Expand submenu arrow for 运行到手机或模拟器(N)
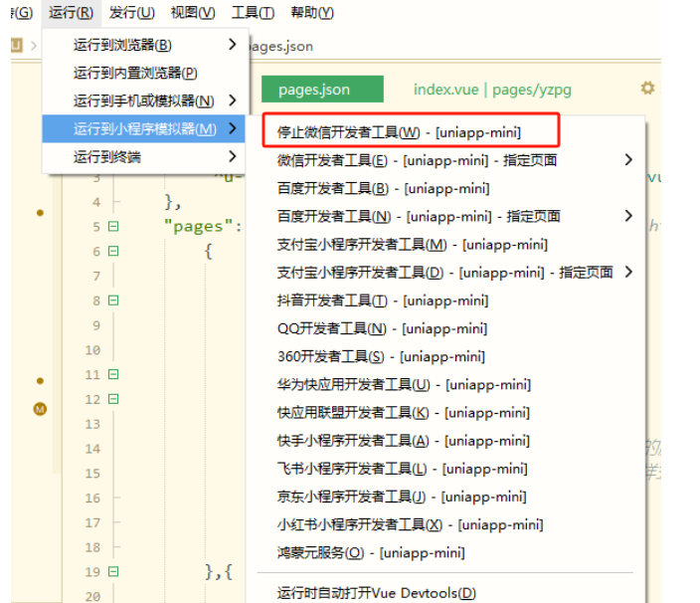Viewport: 700px width, 603px height. (232, 100)
